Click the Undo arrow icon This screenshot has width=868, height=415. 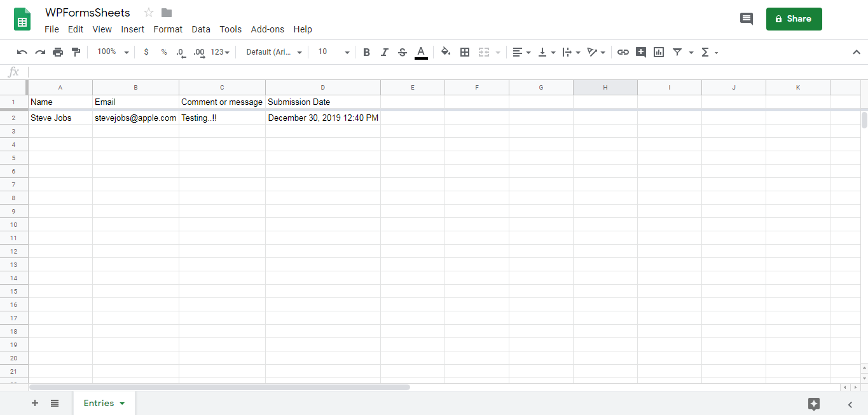[x=22, y=52]
